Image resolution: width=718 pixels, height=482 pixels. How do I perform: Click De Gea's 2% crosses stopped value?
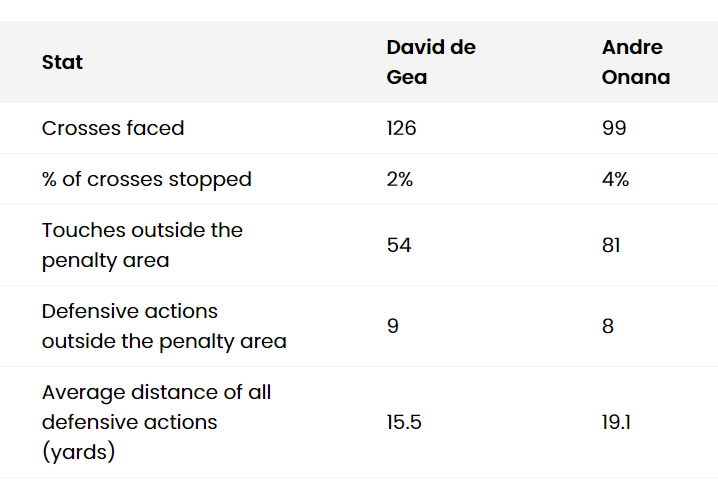tap(399, 180)
